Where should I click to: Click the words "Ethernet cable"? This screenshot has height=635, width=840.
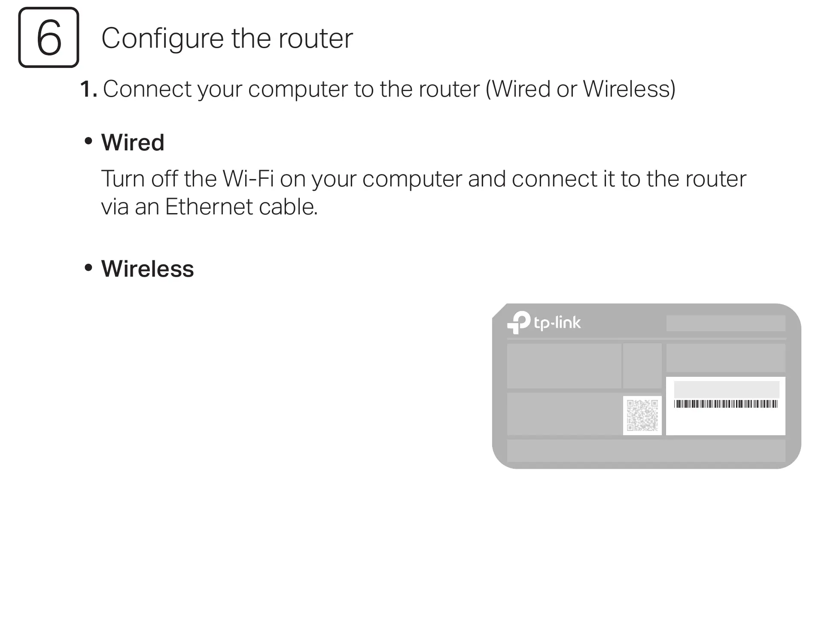(241, 207)
